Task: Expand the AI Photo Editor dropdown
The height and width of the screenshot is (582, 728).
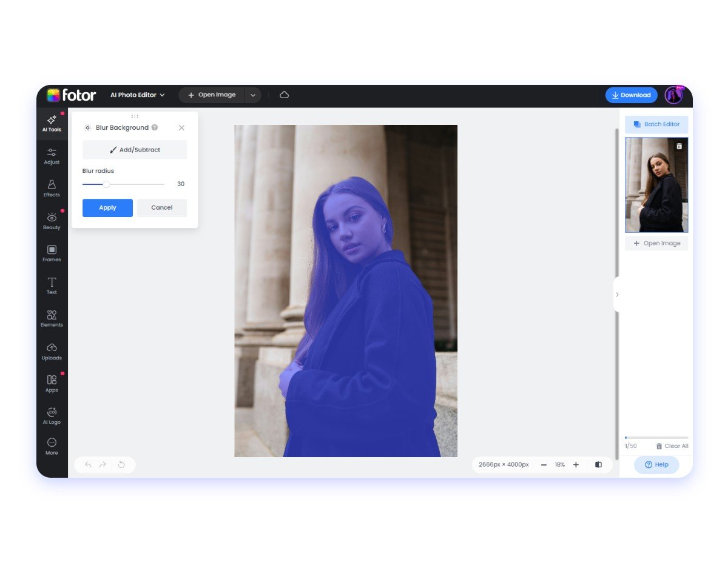Action: pos(138,95)
